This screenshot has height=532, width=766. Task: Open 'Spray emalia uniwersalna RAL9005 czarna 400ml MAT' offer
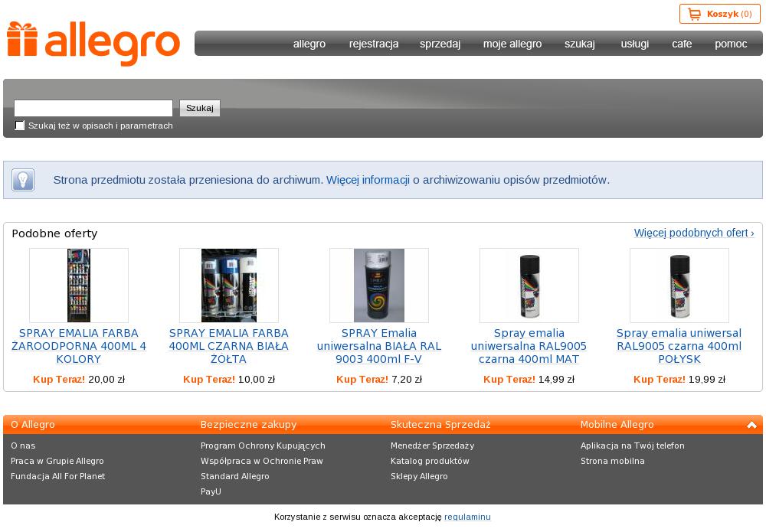[529, 346]
